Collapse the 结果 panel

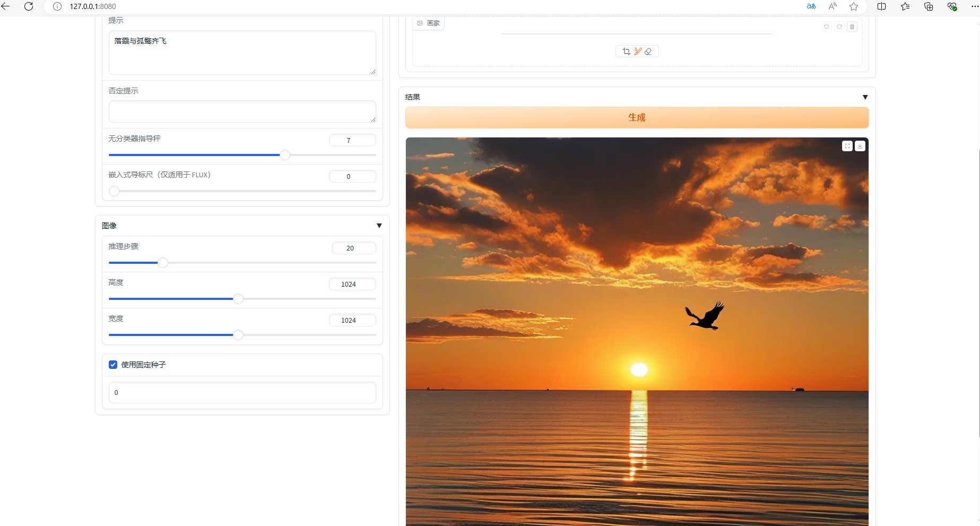click(865, 97)
